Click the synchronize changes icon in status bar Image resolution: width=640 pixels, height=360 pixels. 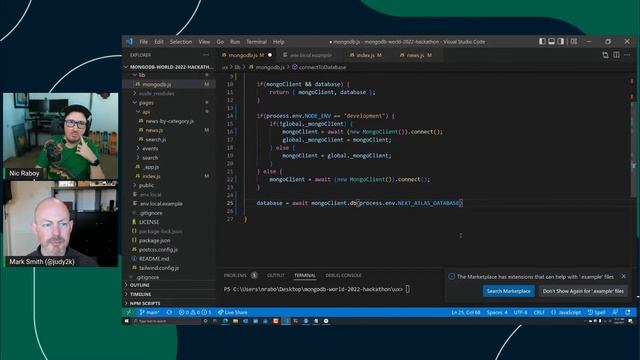169,312
